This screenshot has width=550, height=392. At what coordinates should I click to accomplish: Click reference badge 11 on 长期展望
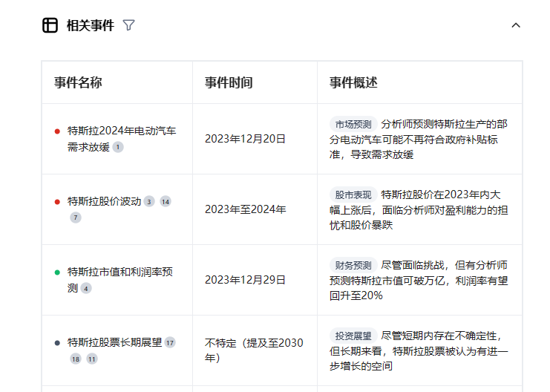92,359
